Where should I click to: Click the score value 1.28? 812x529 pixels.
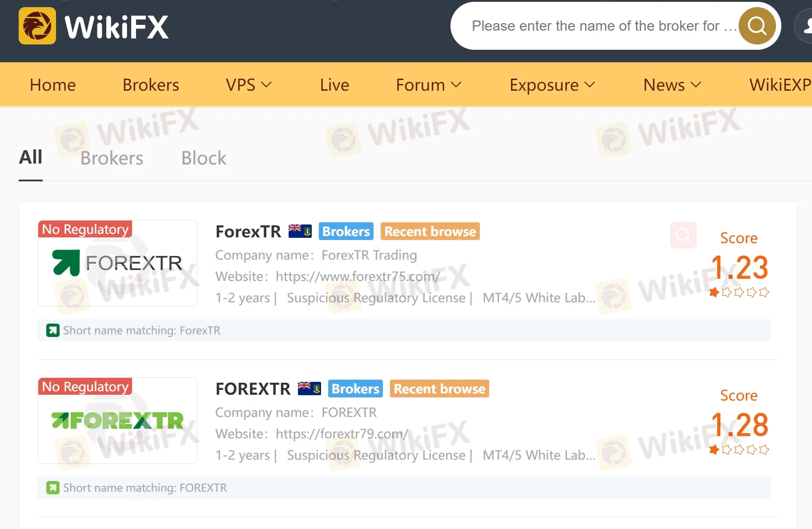(x=739, y=425)
